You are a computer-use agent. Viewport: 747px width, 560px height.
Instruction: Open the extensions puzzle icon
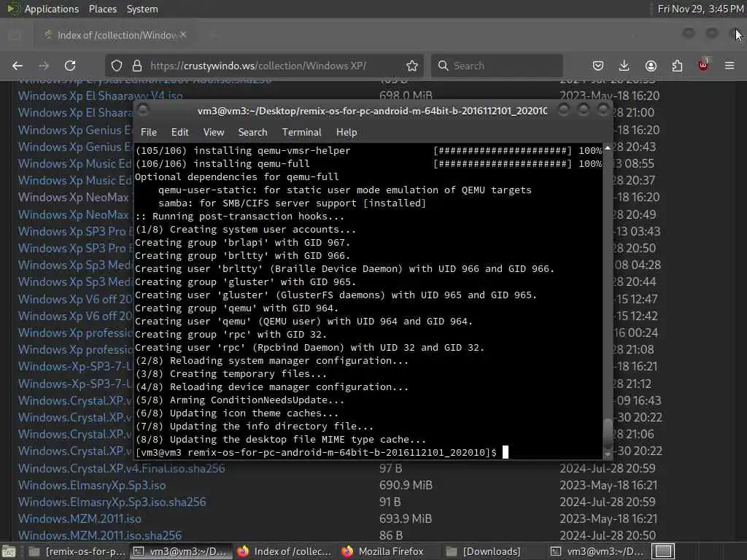[x=677, y=66]
